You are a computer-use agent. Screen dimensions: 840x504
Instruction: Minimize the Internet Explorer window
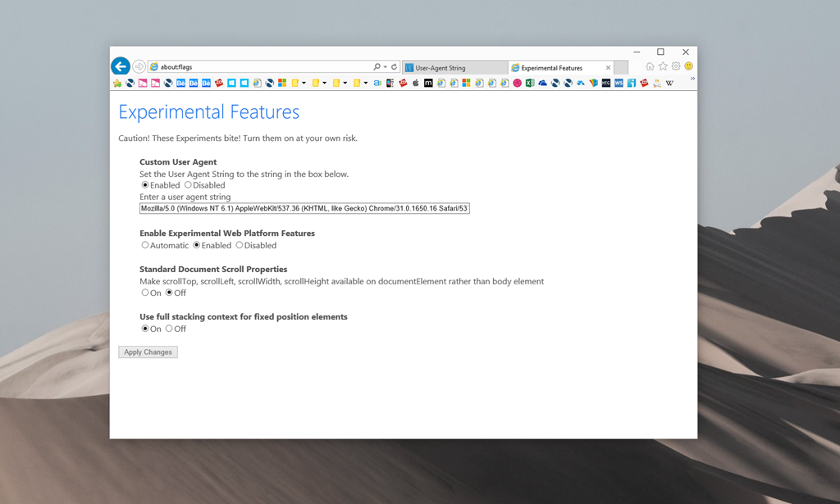[637, 52]
